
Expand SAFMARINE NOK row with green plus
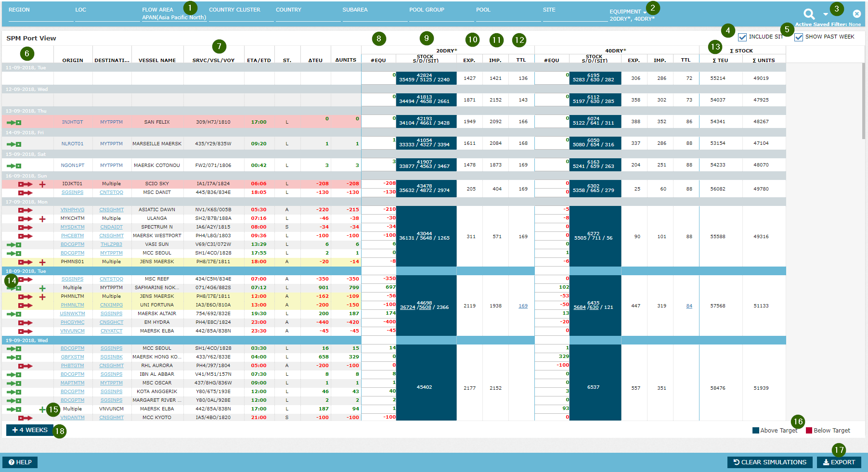pyautogui.click(x=42, y=288)
